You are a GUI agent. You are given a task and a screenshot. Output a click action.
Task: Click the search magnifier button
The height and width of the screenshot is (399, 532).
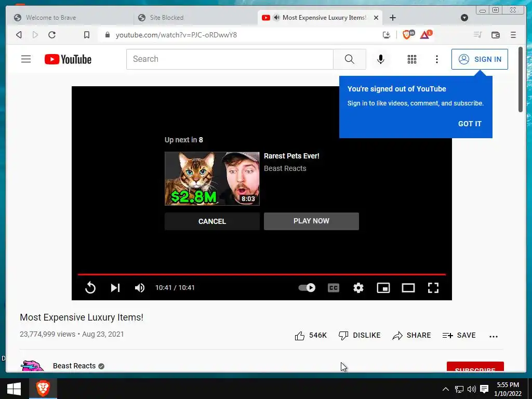point(350,59)
